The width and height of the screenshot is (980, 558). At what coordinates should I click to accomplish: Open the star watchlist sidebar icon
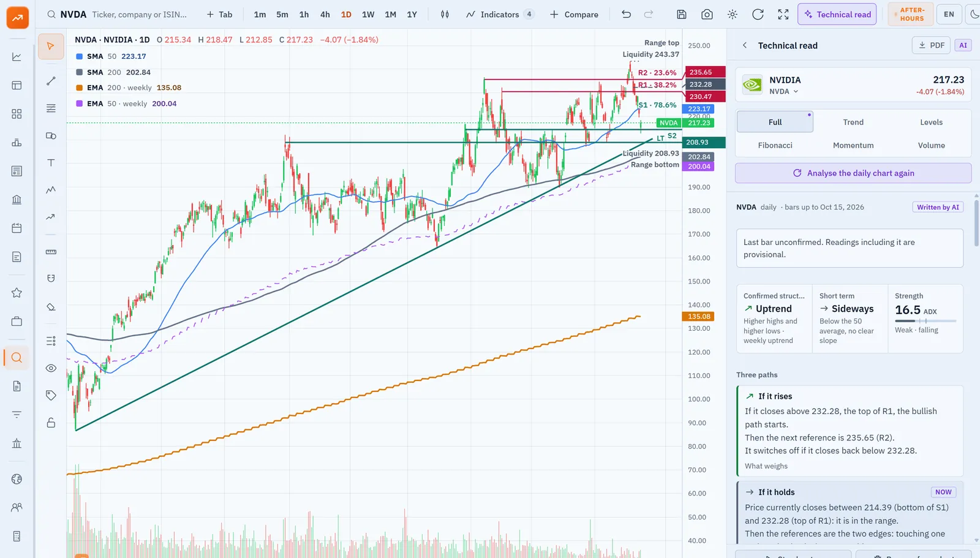[17, 293]
